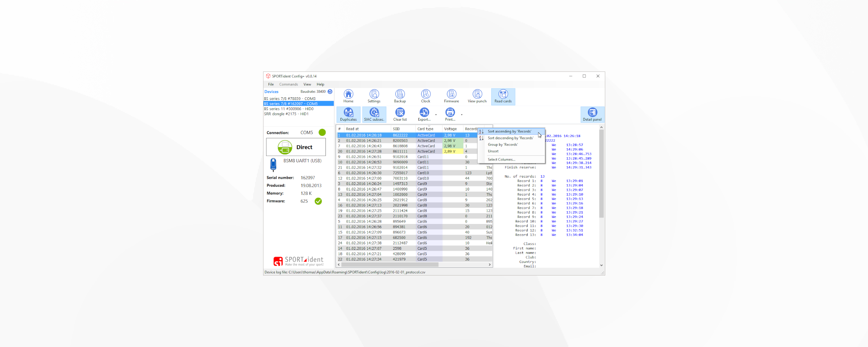This screenshot has width=868, height=347.
Task: Toggle the SIAC subsec. option
Action: click(374, 114)
